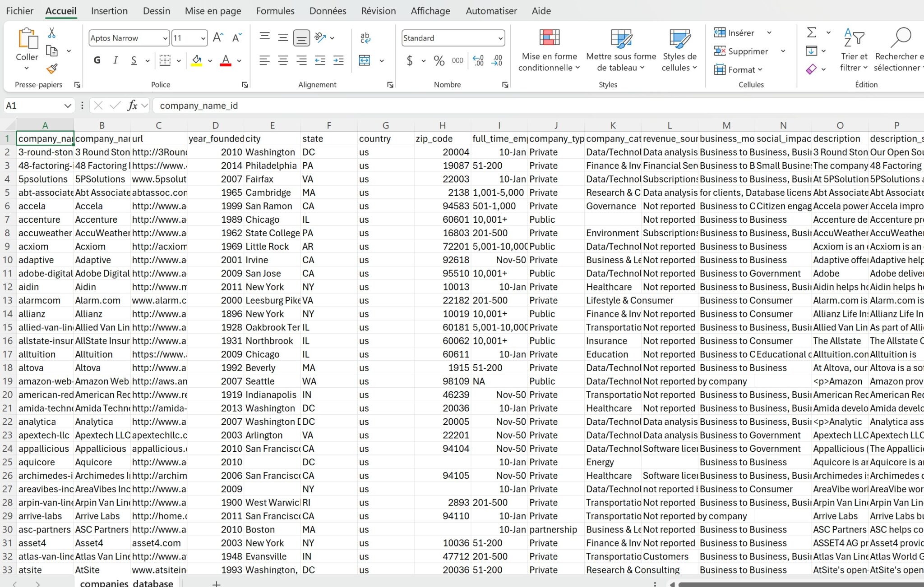Click Mettre sous forme de tableau
Screen dimensions: 924x587
tap(621, 50)
